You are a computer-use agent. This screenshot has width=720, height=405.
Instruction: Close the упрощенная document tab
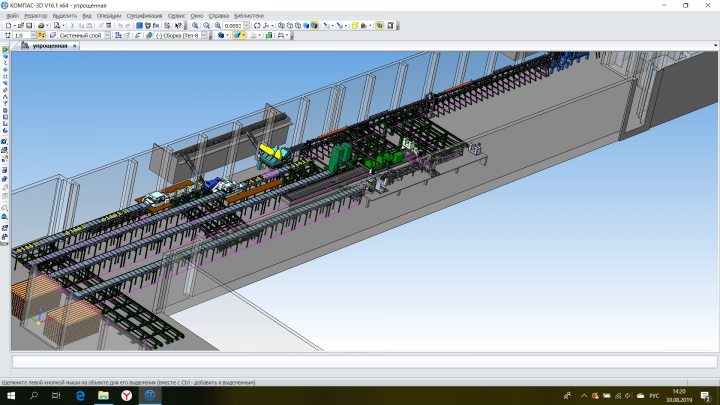click(x=74, y=46)
